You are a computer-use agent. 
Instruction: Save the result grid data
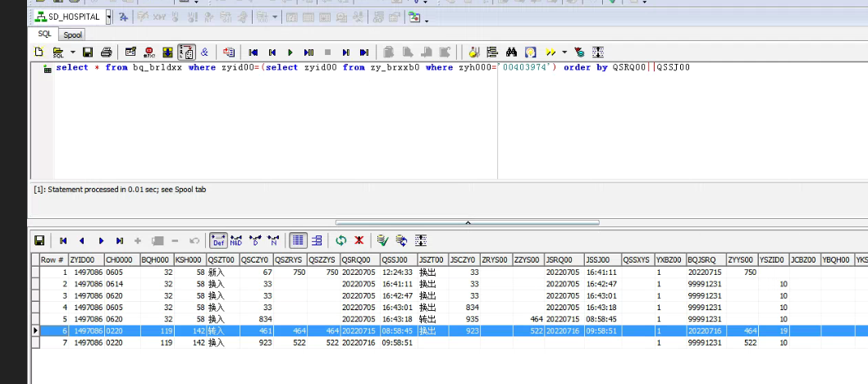(x=39, y=240)
